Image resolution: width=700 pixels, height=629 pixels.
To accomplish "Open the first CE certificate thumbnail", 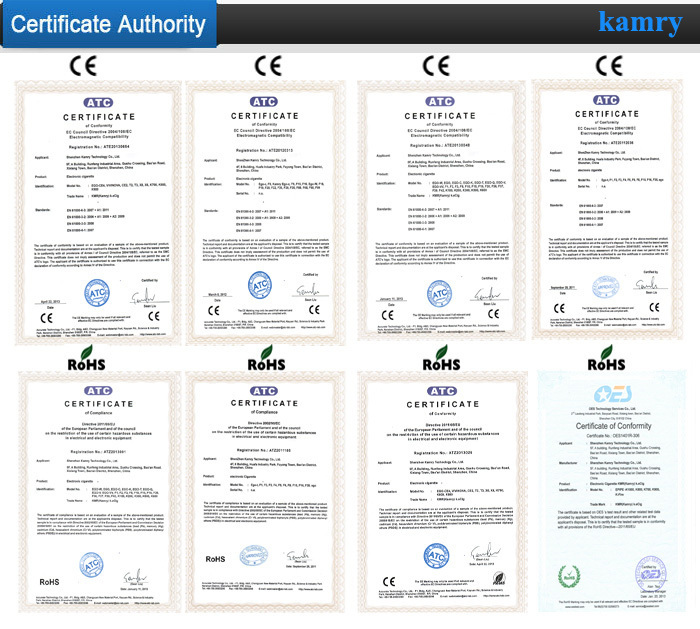I will point(98,212).
